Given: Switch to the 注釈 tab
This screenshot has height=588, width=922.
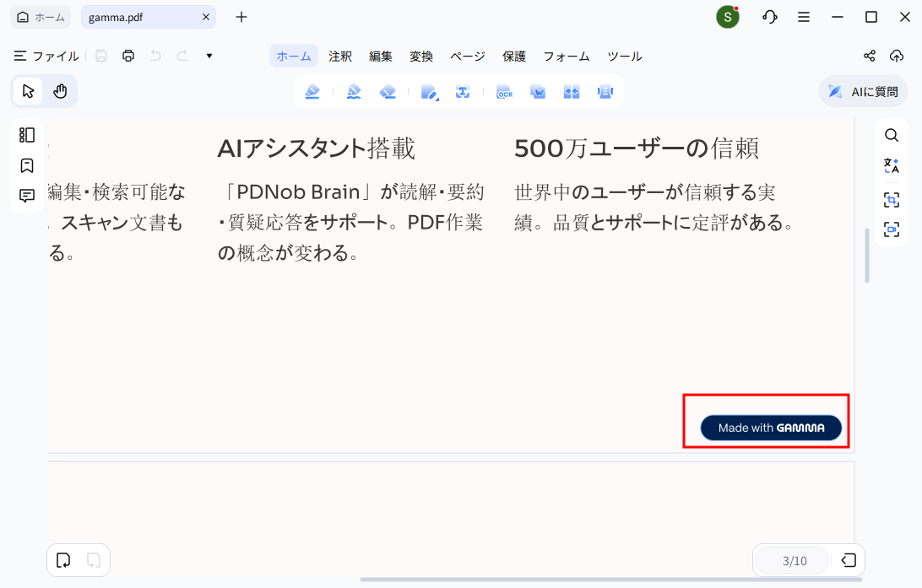Looking at the screenshot, I should 340,57.
